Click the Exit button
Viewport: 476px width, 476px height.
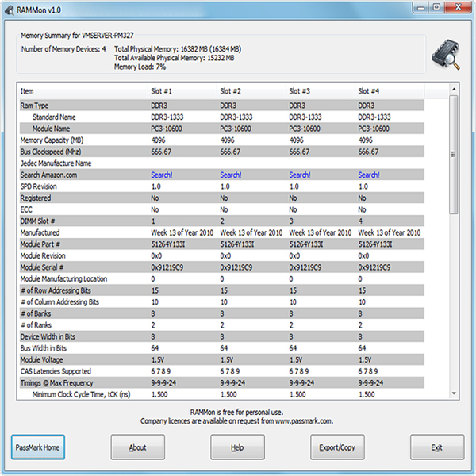(x=437, y=447)
